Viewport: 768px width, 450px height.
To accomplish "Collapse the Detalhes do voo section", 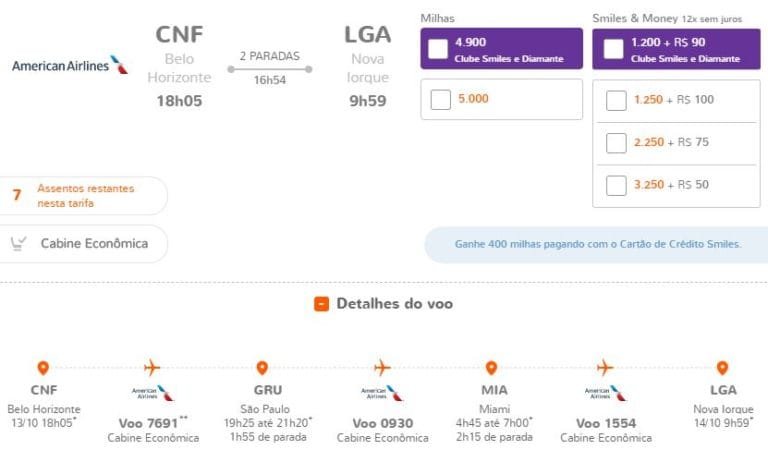I will [321, 304].
